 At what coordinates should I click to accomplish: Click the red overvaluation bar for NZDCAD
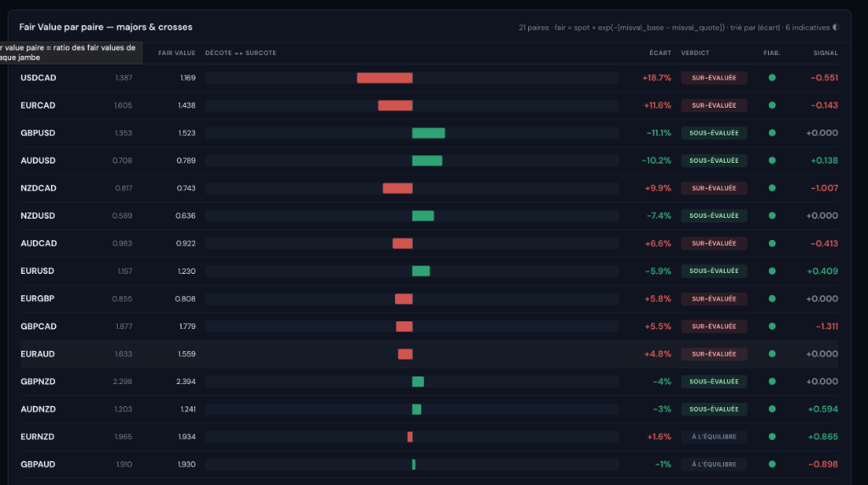point(398,188)
